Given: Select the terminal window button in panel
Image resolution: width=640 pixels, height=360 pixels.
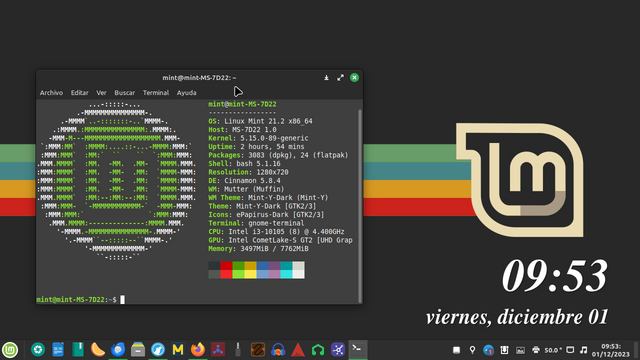Looking at the screenshot, I should pos(358,350).
